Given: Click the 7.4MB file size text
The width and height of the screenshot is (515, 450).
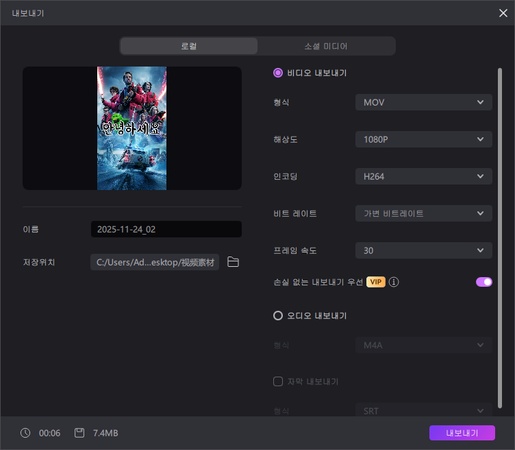Looking at the screenshot, I should pyautogui.click(x=105, y=433).
